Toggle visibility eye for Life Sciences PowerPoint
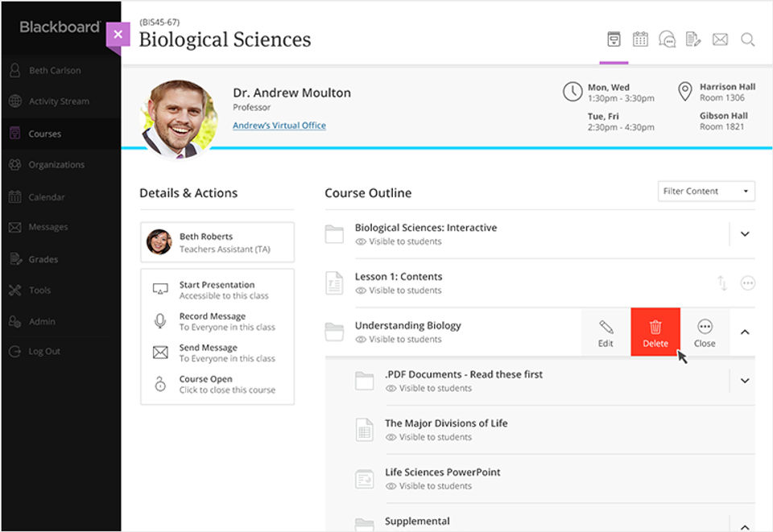This screenshot has width=773, height=532. coord(391,486)
